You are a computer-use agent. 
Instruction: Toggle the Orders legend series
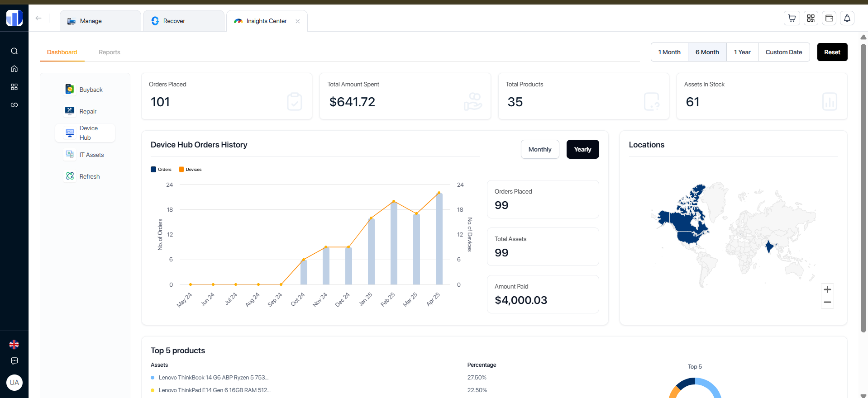pos(161,170)
